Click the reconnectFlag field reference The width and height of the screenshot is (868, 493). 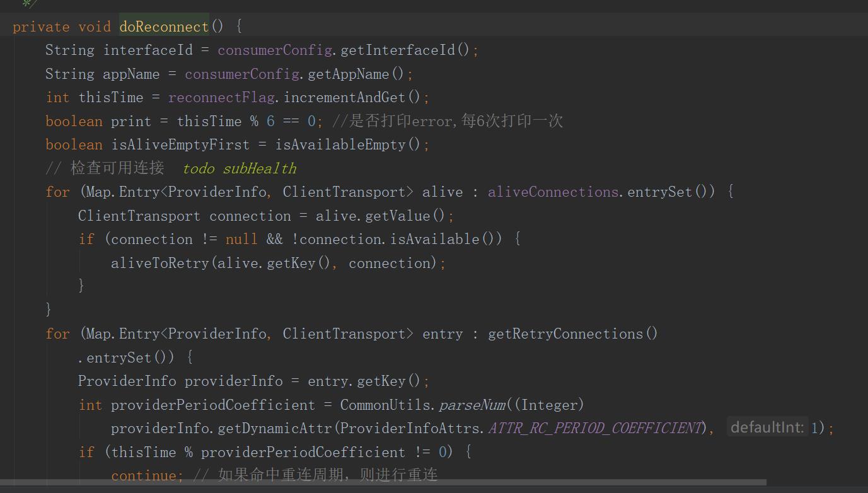click(221, 97)
